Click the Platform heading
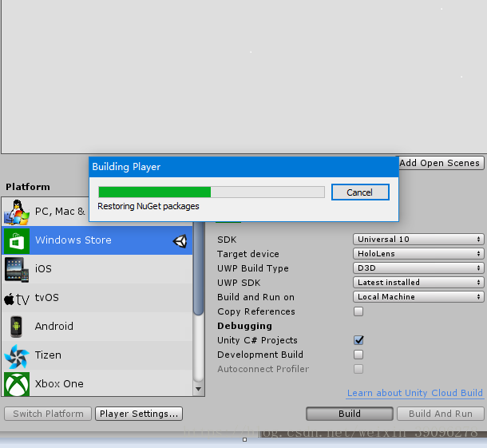The height and width of the screenshot is (448, 487). tap(28, 187)
